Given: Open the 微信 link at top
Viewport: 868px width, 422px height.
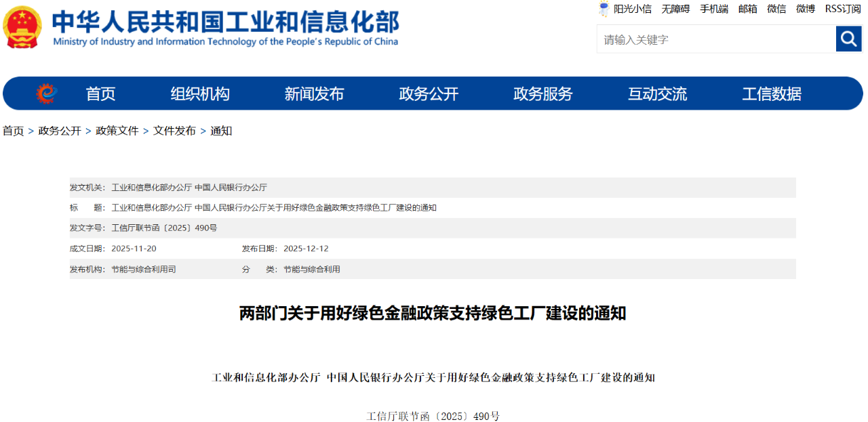Looking at the screenshot, I should (x=776, y=9).
